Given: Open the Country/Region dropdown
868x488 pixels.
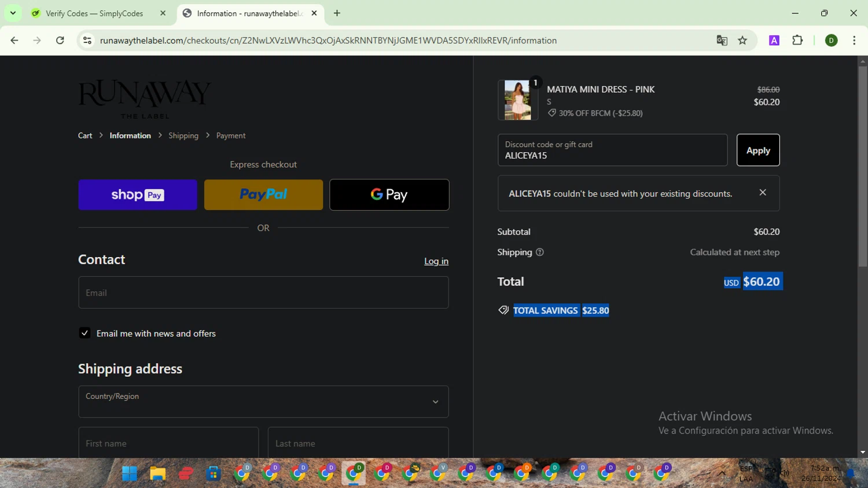Looking at the screenshot, I should pyautogui.click(x=263, y=402).
